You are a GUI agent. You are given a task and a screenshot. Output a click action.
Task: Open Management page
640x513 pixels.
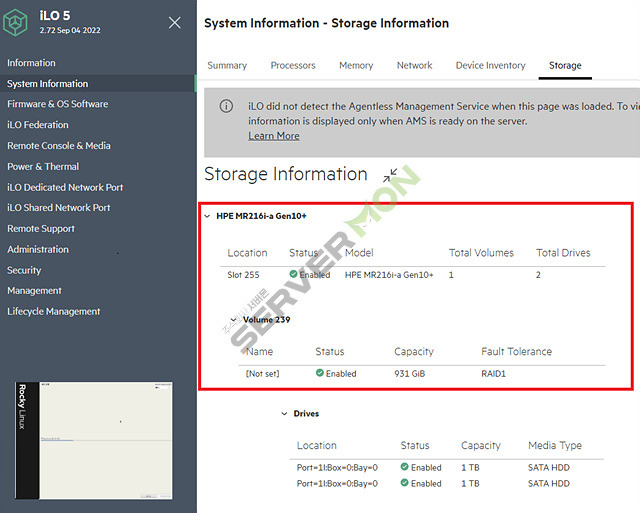pyautogui.click(x=34, y=291)
